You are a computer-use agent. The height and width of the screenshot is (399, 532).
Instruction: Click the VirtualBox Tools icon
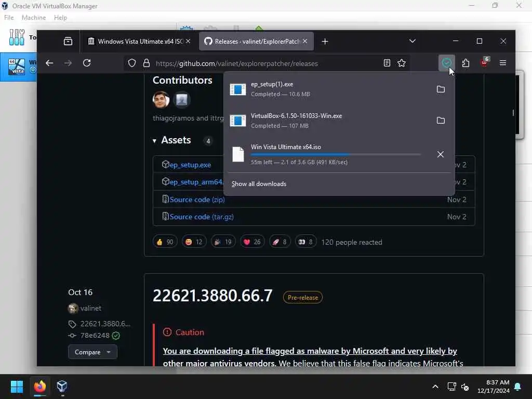click(17, 37)
